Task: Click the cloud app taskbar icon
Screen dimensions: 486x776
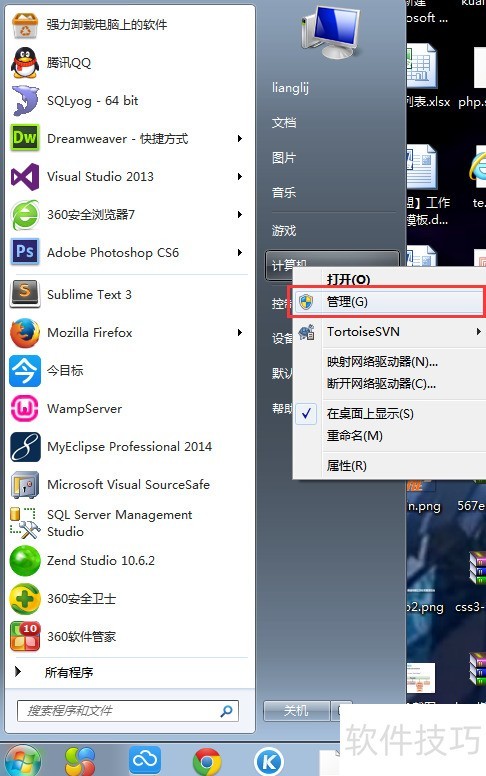Action: click(145, 760)
